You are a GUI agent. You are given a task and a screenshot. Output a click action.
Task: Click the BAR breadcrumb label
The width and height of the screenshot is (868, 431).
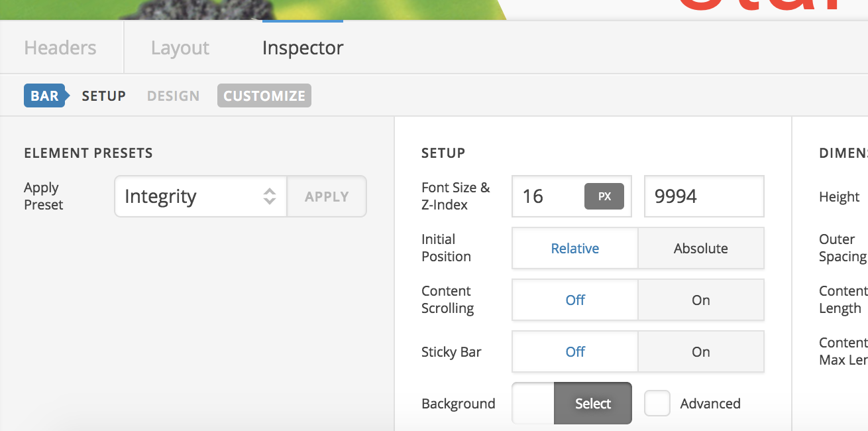pos(44,96)
